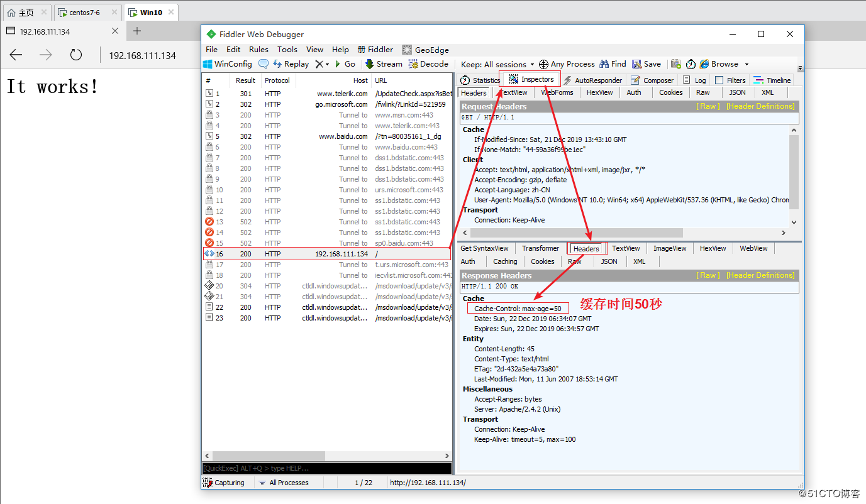866x504 pixels.
Task: Open the Timeline tab
Action: pyautogui.click(x=772, y=80)
